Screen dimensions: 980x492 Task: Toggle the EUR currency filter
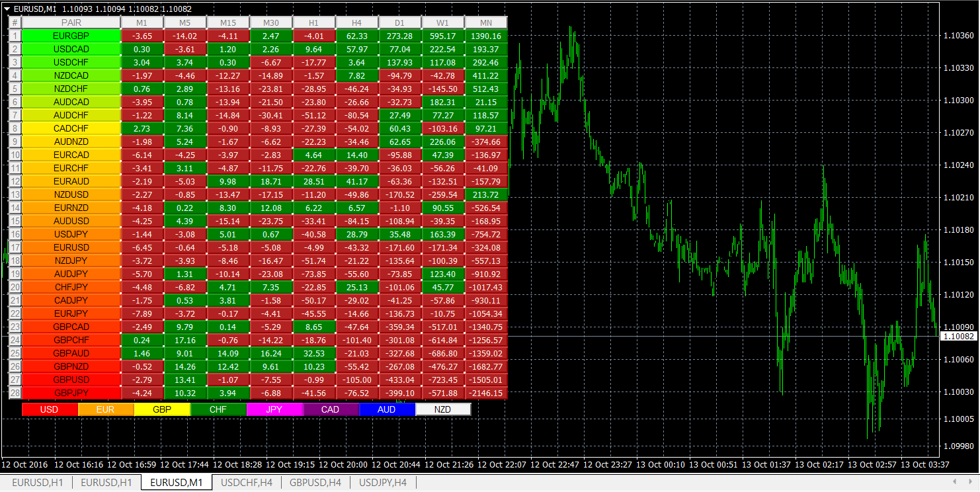(106, 409)
